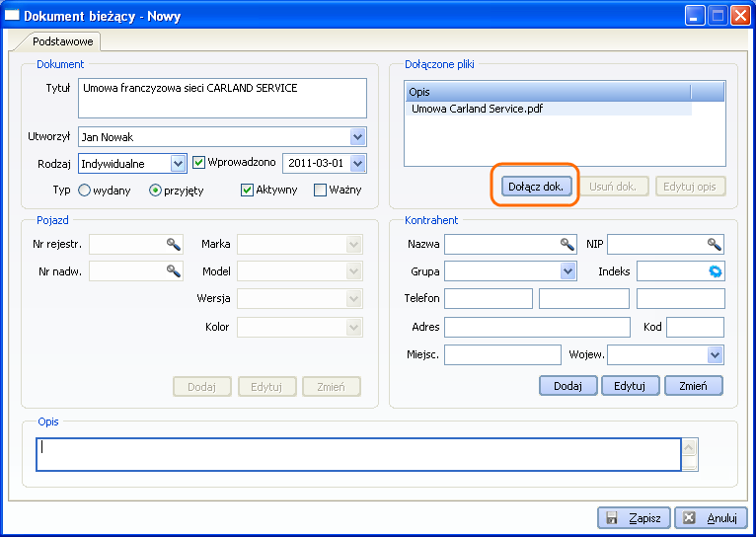Save the document with Zapisz
Image resolution: width=756 pixels, height=537 pixels.
coord(634,518)
